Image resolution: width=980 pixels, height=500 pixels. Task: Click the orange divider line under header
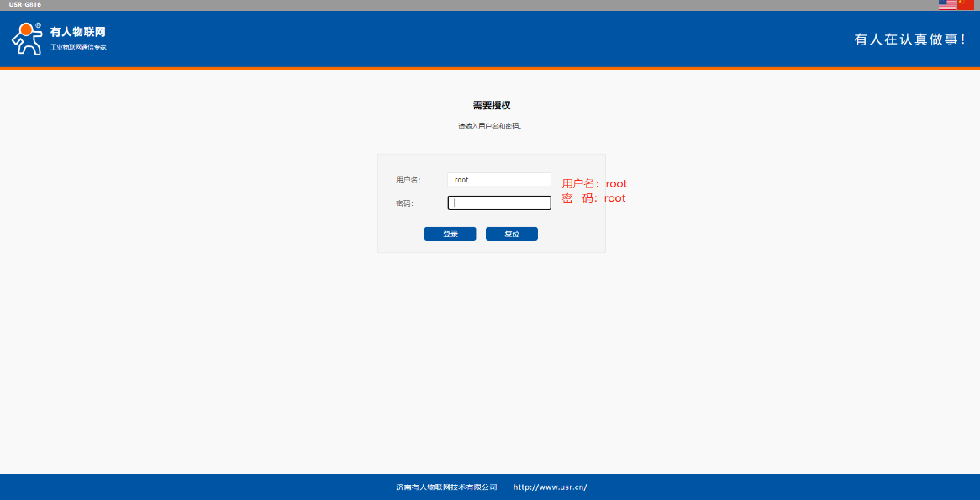pos(490,68)
